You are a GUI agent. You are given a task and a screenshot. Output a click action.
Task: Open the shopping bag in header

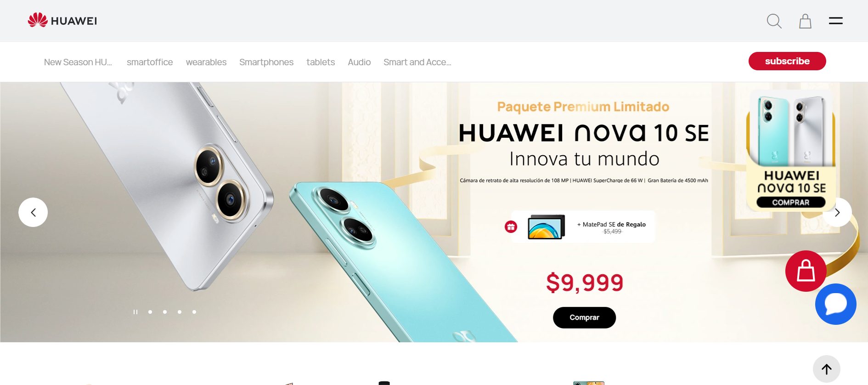[805, 21]
